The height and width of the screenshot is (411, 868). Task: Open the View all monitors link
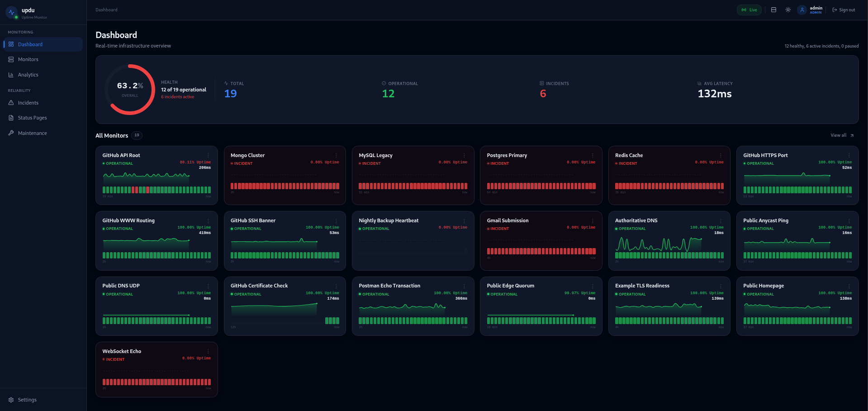tap(841, 135)
